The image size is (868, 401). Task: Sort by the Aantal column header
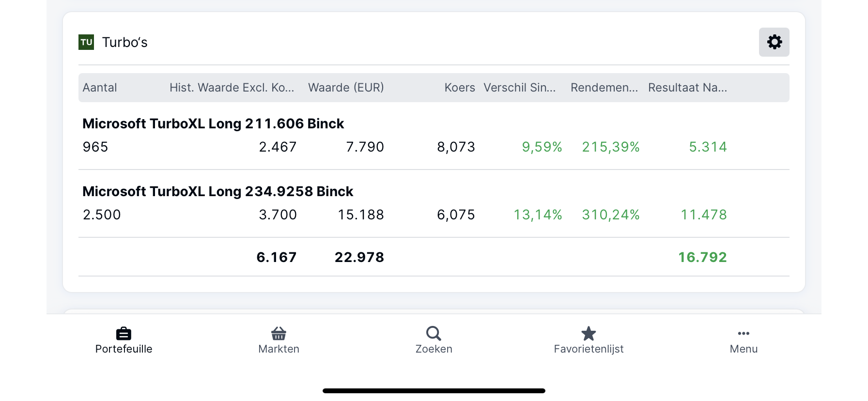click(x=100, y=88)
